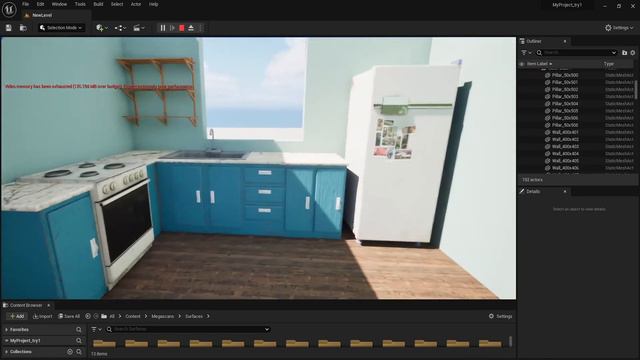The width and height of the screenshot is (640, 360).
Task: Click the mesh icon beside Pillar_50x503
Action: pyautogui.click(x=548, y=97)
